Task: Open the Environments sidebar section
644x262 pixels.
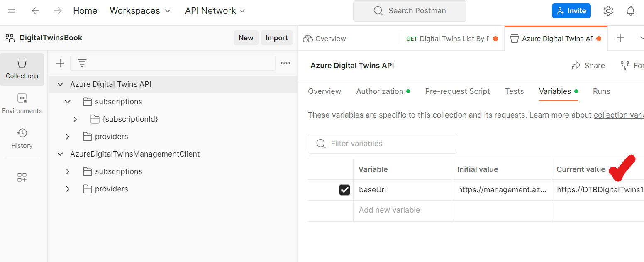Action: (x=22, y=104)
